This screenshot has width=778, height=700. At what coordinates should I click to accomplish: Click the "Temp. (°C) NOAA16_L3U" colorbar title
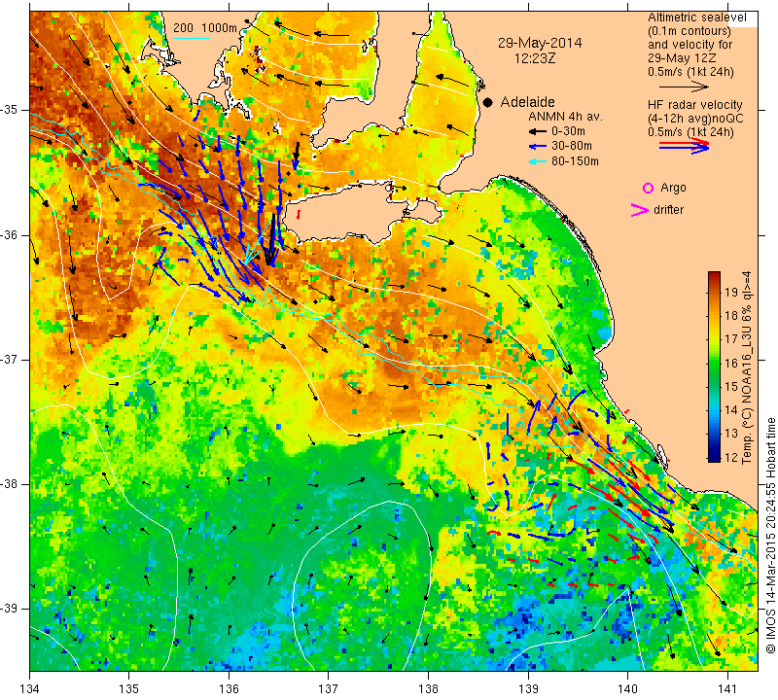point(747,367)
